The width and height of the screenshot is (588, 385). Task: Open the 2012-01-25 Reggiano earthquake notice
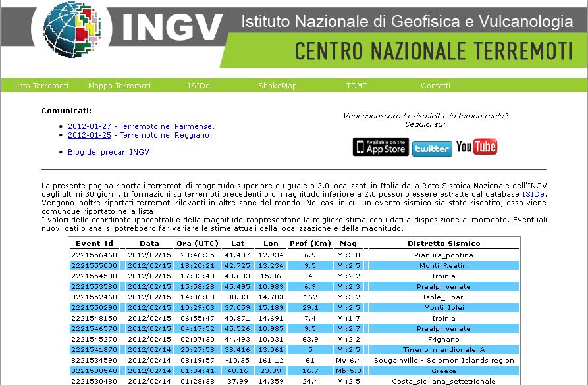tap(140, 135)
